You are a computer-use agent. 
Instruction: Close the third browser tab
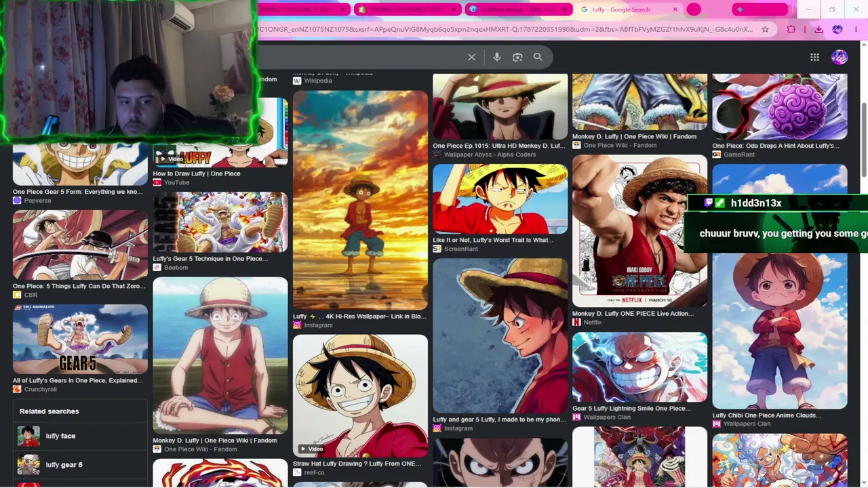[564, 9]
